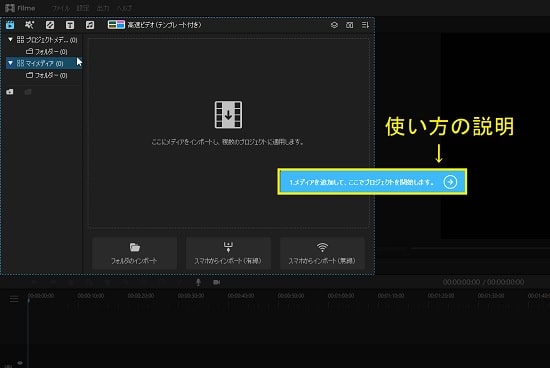Open the 設定 menu
The height and width of the screenshot is (368, 550).
click(x=83, y=8)
